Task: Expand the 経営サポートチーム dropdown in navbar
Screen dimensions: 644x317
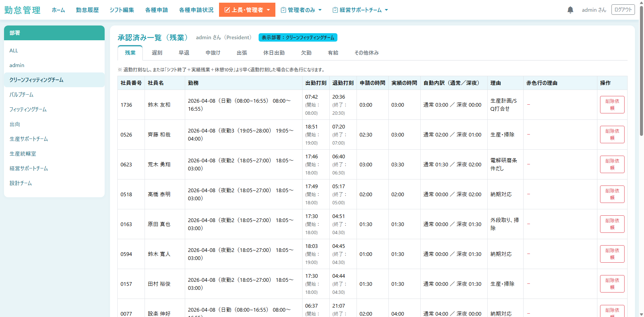Action: click(x=360, y=10)
